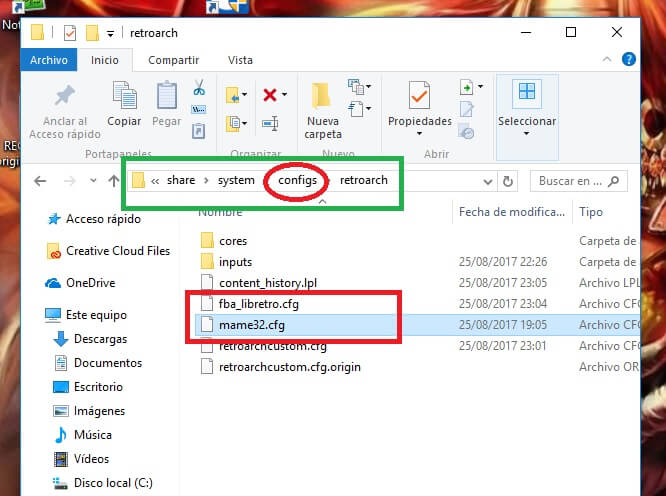Click the Open icon in Abrir group
This screenshot has height=496, width=666.
(x=466, y=87)
